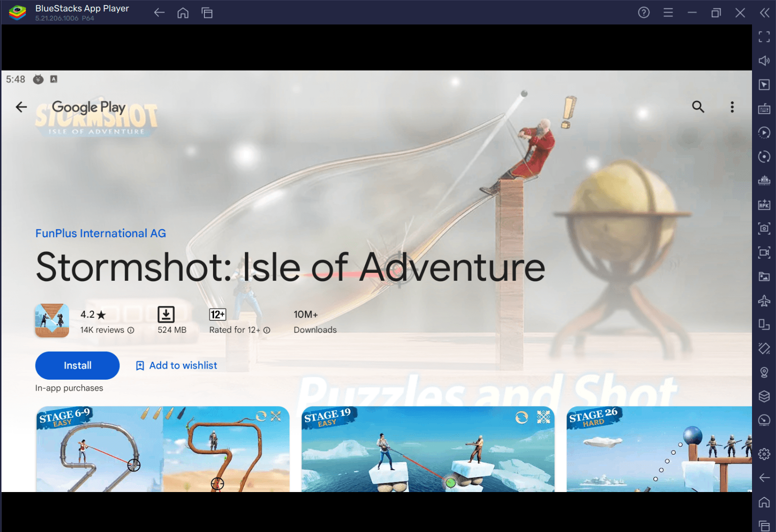
Task: Open BlueStacks settings gear icon
Action: (x=764, y=454)
